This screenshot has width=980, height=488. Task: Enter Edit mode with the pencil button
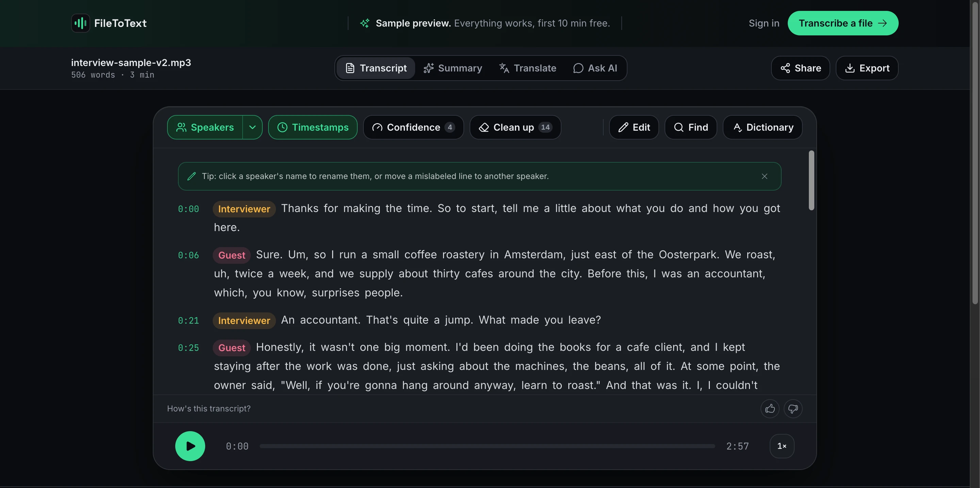pos(634,127)
